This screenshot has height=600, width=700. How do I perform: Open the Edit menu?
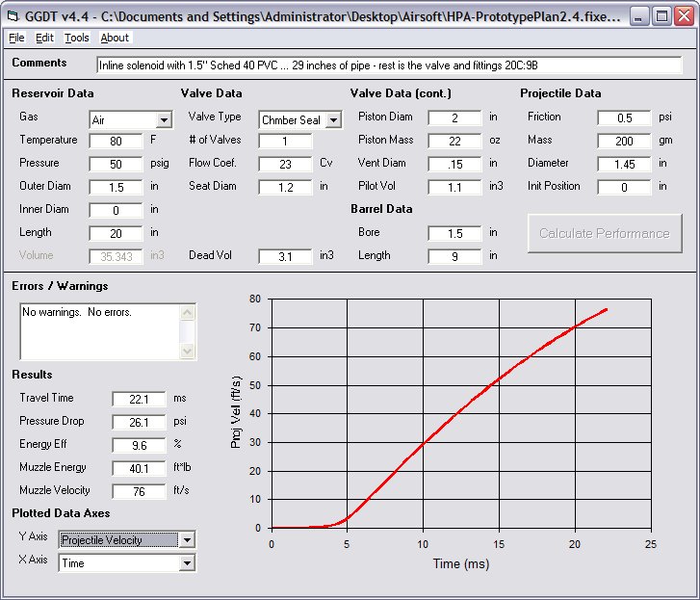[45, 38]
